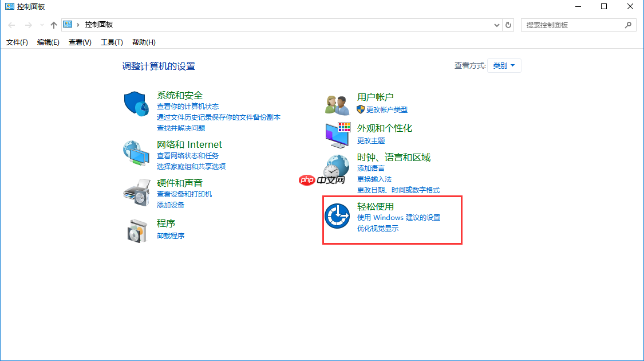Open 时钟、语言和区域 via its clock icon

[337, 168]
